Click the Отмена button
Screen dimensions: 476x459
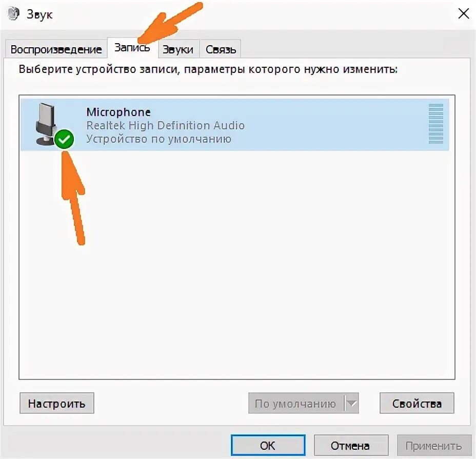coord(351,445)
